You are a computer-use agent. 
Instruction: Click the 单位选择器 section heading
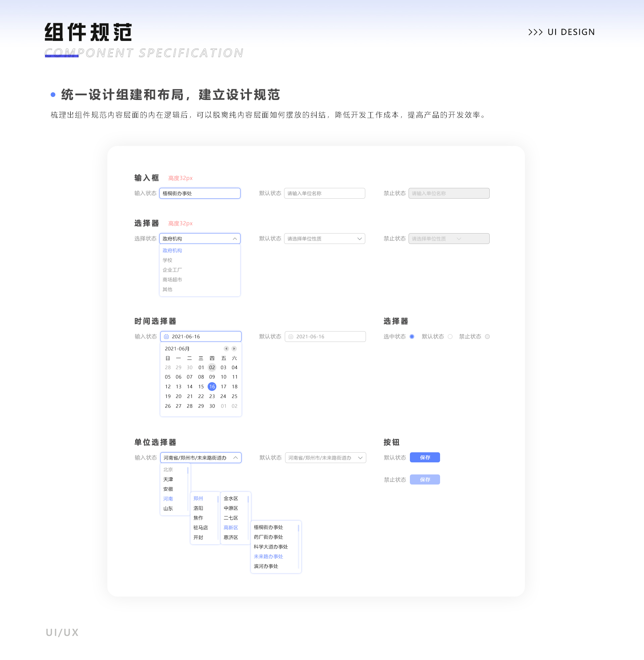pos(155,443)
